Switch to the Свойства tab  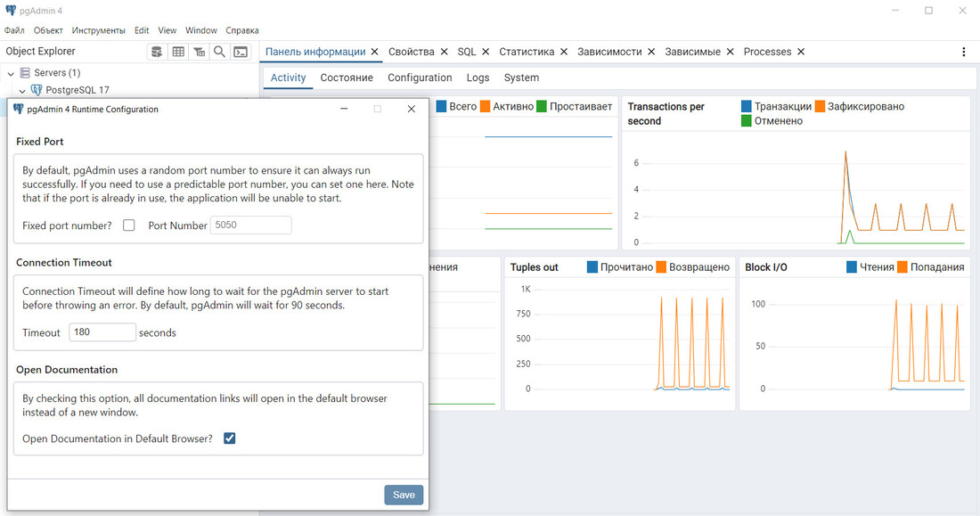[x=412, y=52]
